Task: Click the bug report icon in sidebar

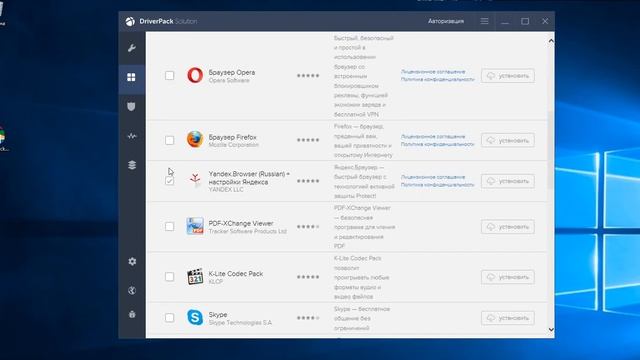Action: 132,314
